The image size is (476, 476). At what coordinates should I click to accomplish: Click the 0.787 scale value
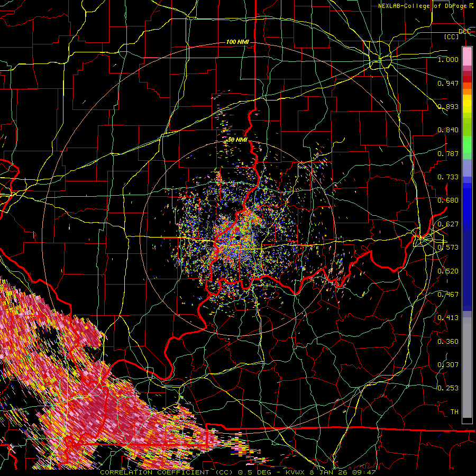[448, 153]
